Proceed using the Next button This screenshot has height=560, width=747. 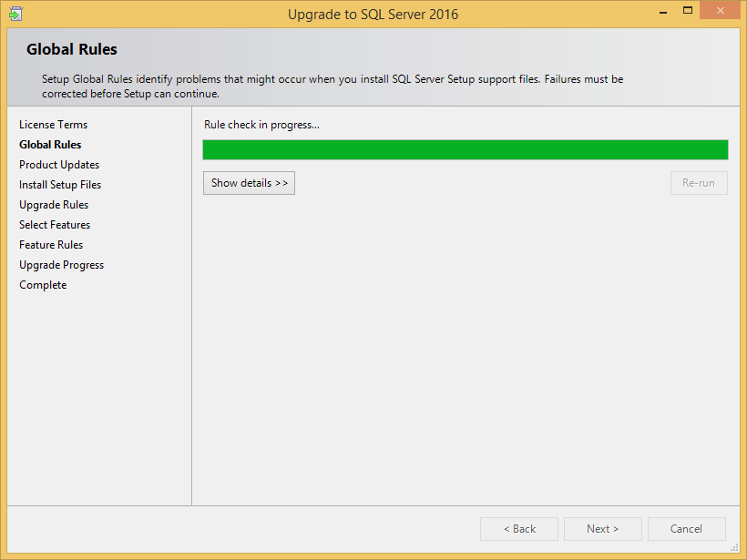coord(602,529)
